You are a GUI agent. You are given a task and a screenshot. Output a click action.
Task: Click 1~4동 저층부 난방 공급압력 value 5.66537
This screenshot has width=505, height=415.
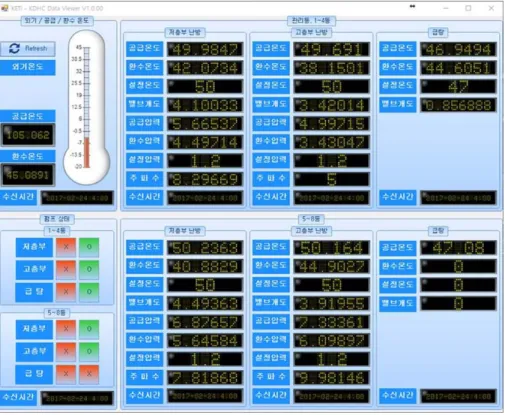coord(205,124)
